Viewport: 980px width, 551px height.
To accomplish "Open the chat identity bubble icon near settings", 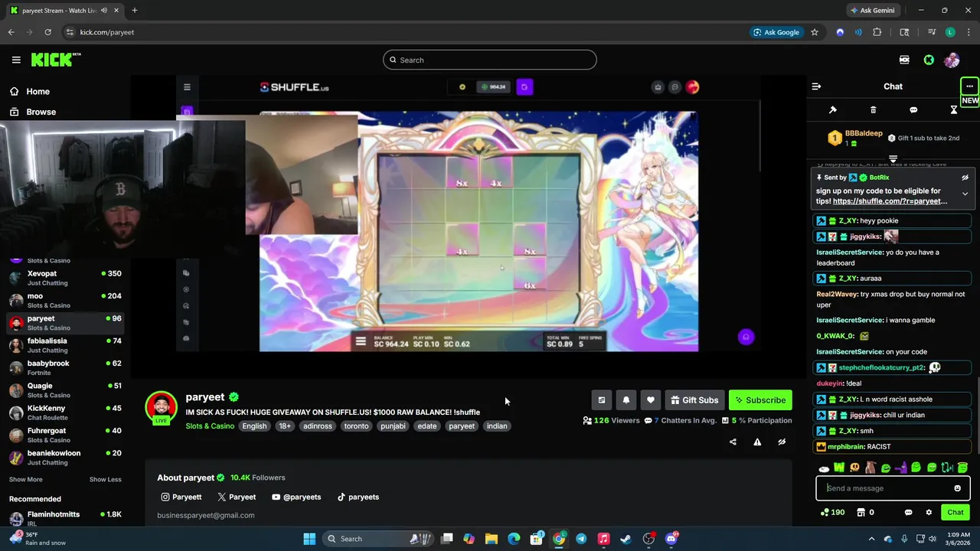I will pos(908,513).
